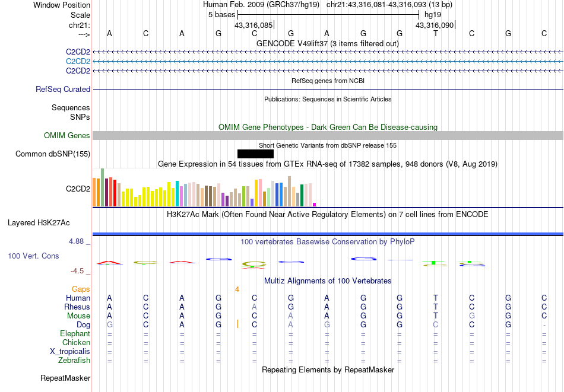Click the Window Position track label
Screen dimensions: 564x392
point(62,5)
